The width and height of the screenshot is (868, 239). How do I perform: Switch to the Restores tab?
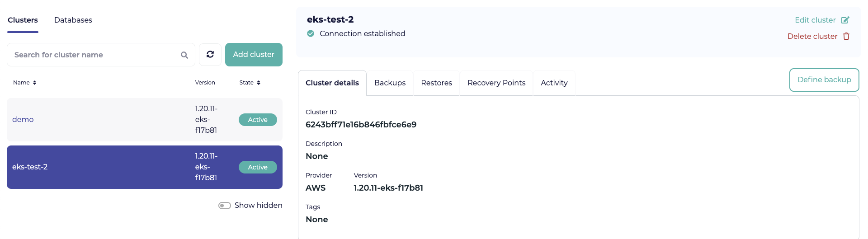coord(436,83)
